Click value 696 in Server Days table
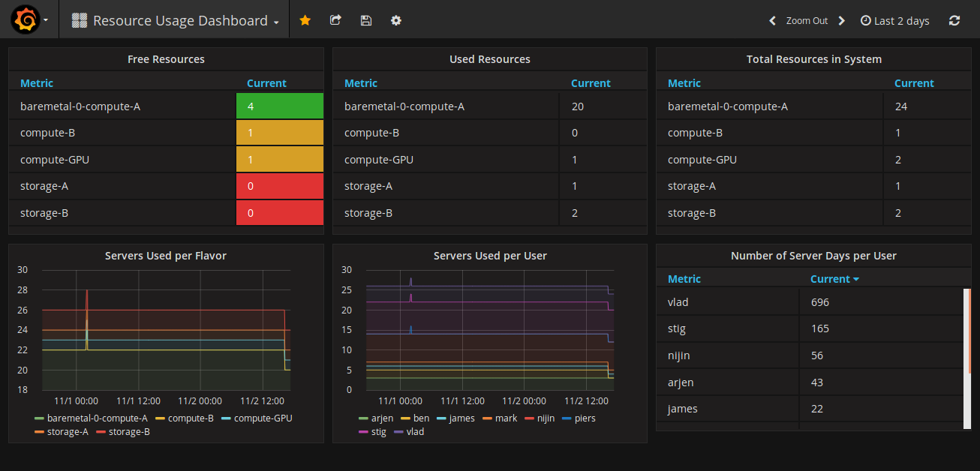Image resolution: width=980 pixels, height=471 pixels. [820, 302]
